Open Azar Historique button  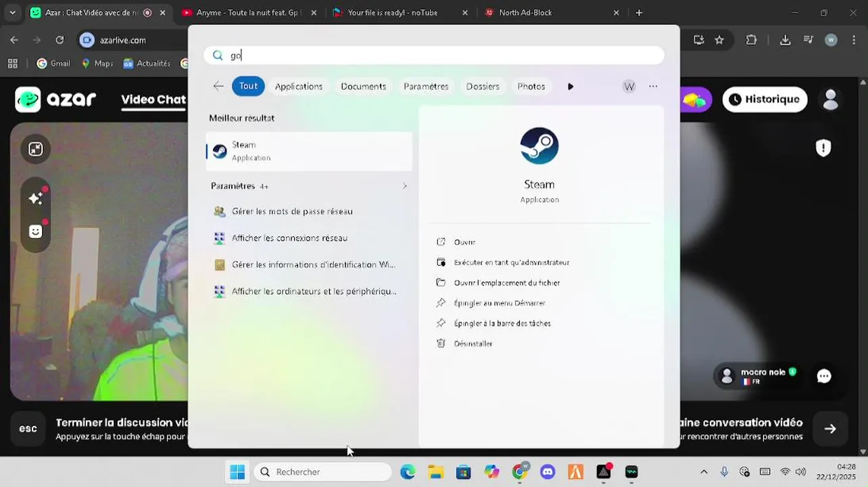[x=765, y=99]
